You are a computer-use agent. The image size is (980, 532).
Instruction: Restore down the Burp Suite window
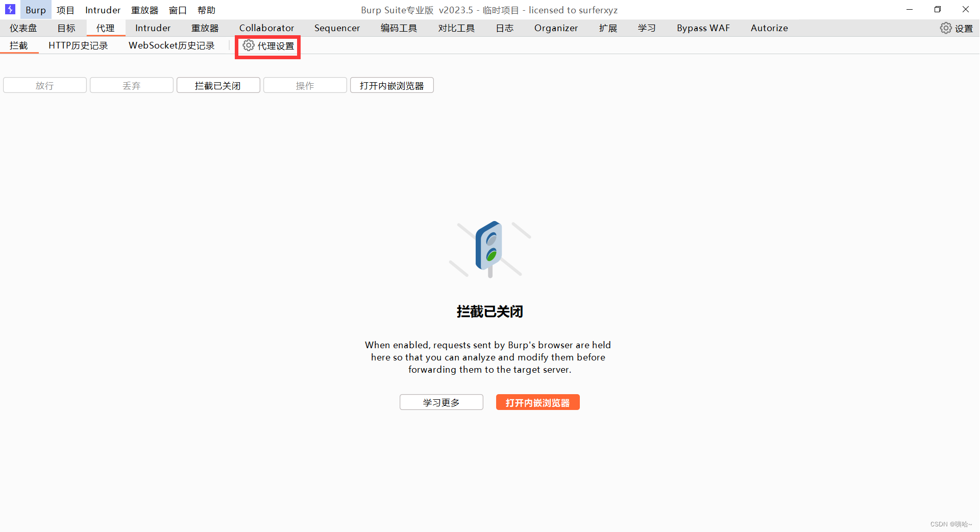(x=938, y=9)
